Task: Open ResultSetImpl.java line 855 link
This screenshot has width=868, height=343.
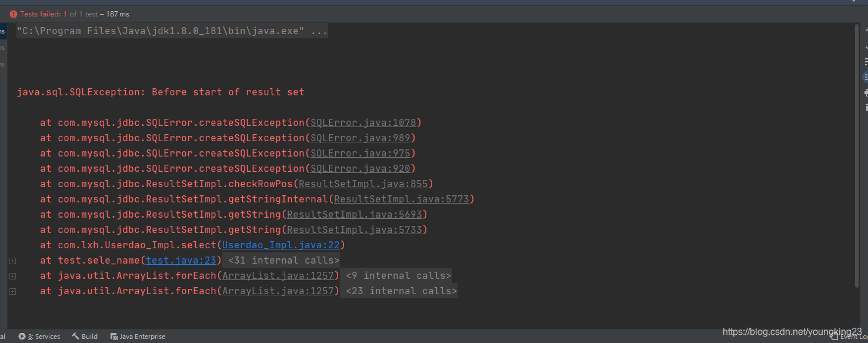Action: pos(363,184)
